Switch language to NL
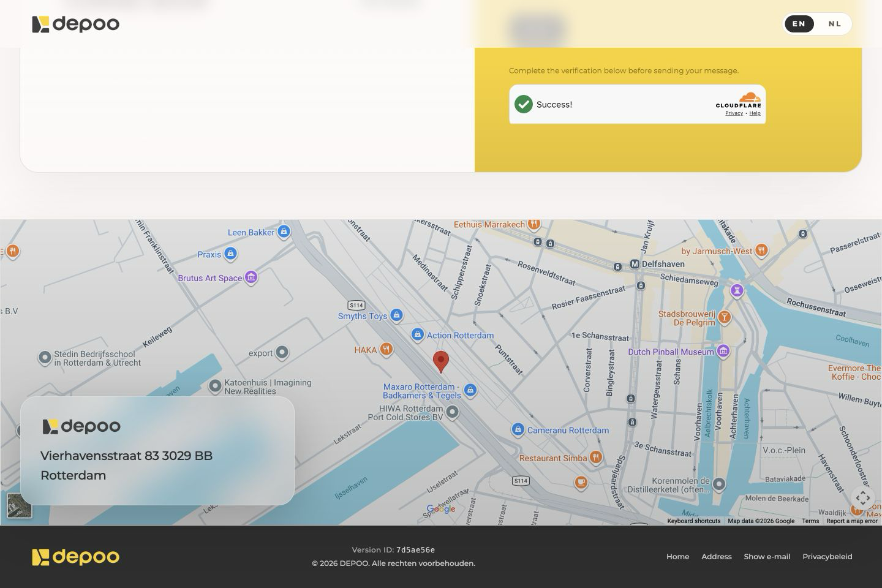Image resolution: width=882 pixels, height=588 pixels. [x=835, y=24]
